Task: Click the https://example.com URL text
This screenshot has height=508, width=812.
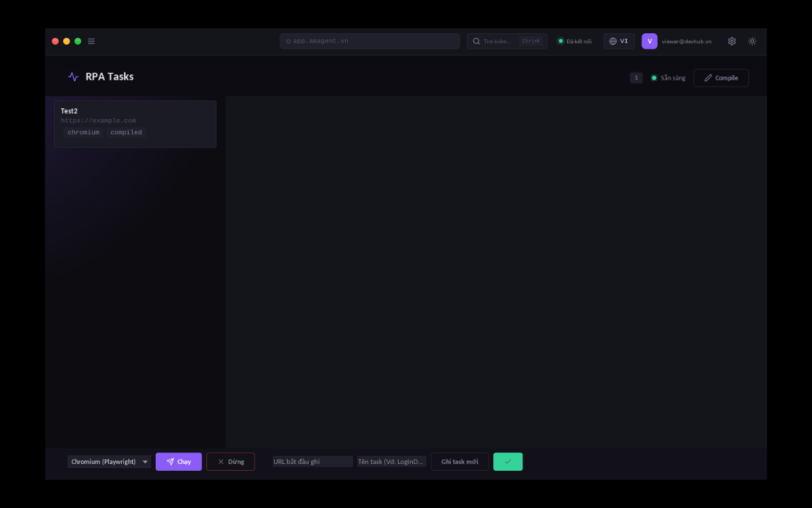Action: click(x=98, y=121)
